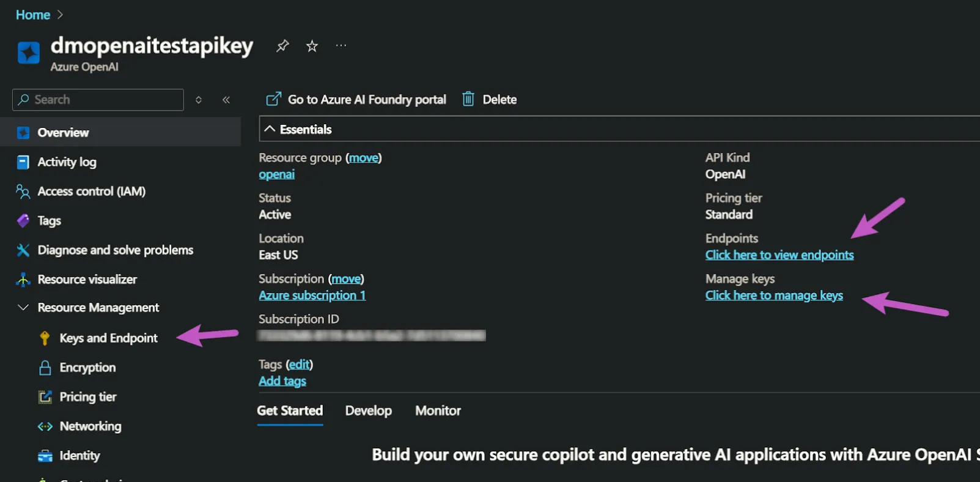
Task: Click the trash icon for Delete
Action: 468,99
